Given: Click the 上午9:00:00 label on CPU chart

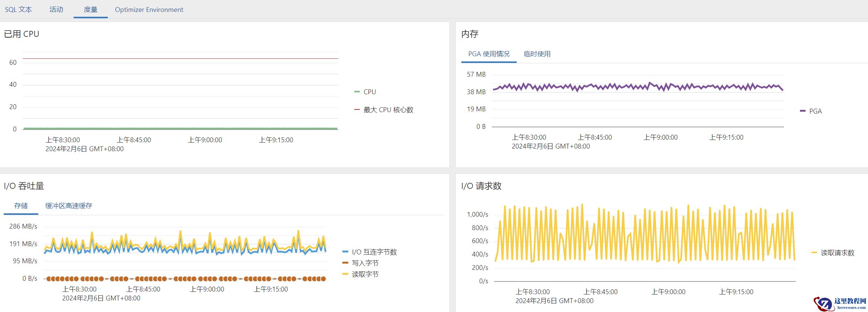Looking at the screenshot, I should pos(205,140).
